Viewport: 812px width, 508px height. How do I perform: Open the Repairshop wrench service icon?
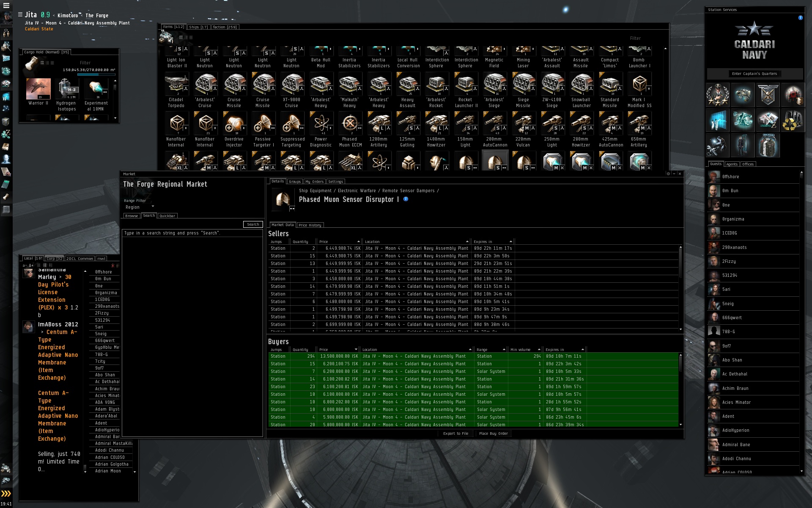click(718, 145)
